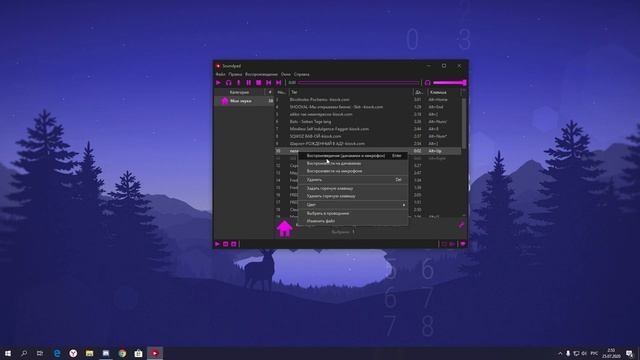Click the taskbar clock and date
Viewport: 640px width, 360px height.
[x=611, y=353]
